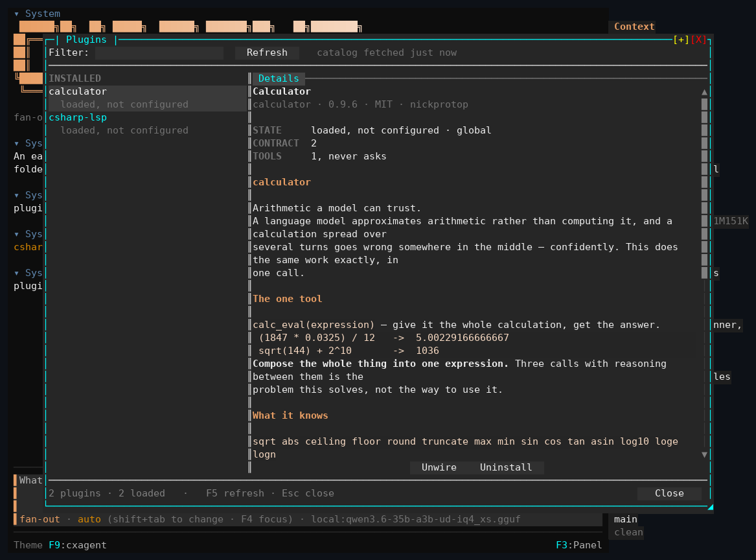Click the calculator version metadata line
This screenshot has height=560, width=756.
click(x=360, y=104)
